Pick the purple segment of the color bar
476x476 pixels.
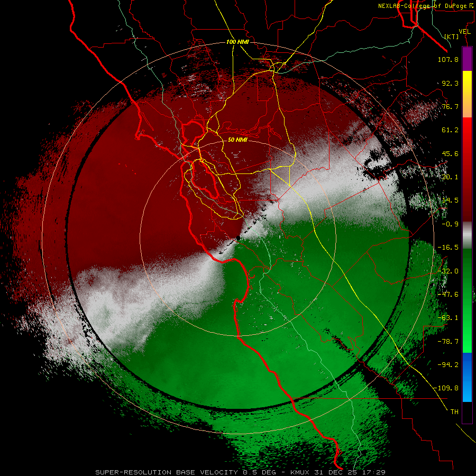[467, 59]
